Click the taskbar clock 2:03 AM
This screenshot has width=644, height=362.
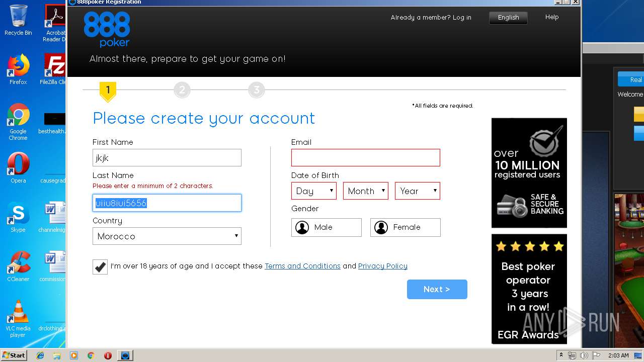[x=618, y=355]
